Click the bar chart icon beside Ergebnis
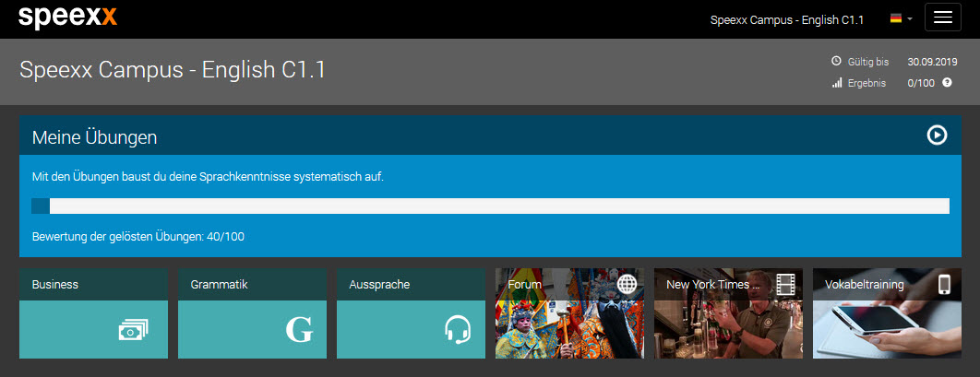 (x=837, y=82)
